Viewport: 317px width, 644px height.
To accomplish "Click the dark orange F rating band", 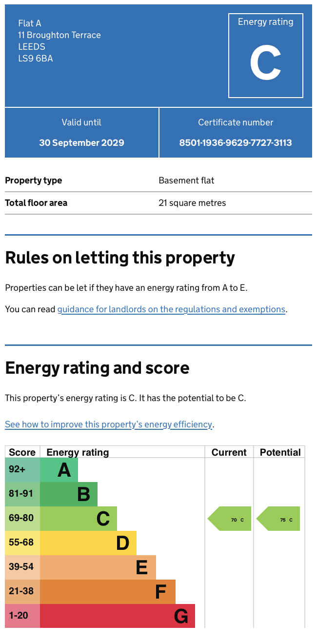I will click(x=108, y=592).
